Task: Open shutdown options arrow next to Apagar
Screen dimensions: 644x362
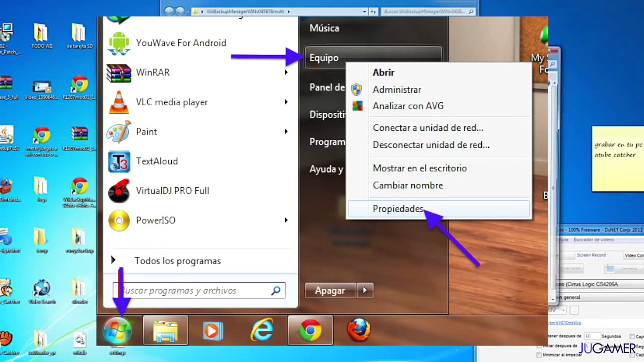Action: tap(365, 290)
